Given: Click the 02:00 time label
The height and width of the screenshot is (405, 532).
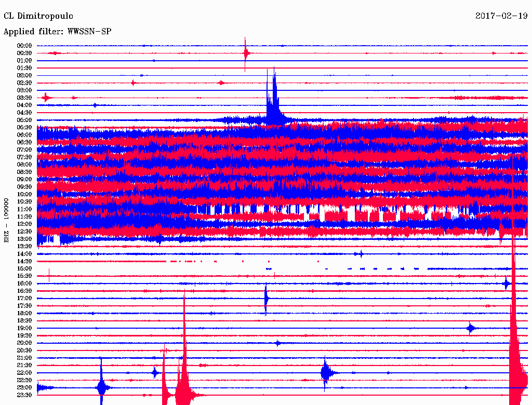Looking at the screenshot, I should click(24, 76).
